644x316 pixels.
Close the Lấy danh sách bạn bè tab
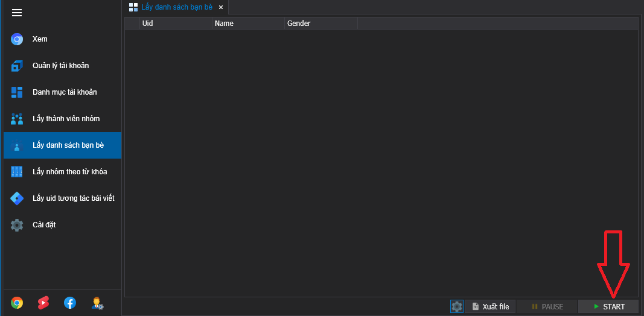pyautogui.click(x=221, y=7)
